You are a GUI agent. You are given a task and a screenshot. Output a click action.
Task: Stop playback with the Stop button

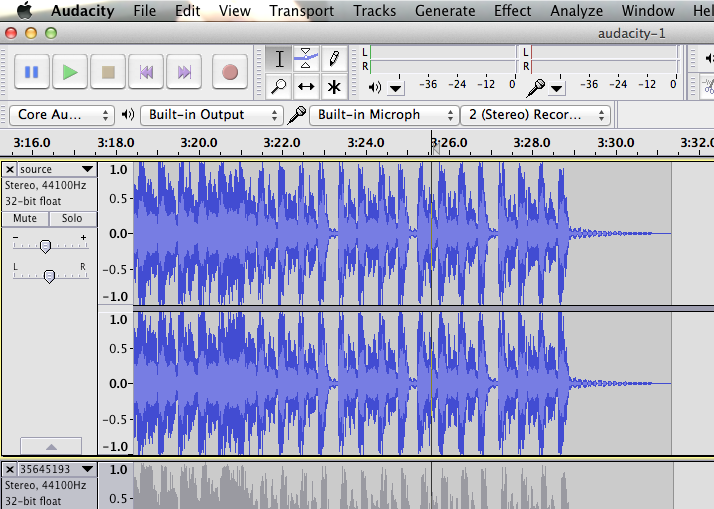coord(108,72)
